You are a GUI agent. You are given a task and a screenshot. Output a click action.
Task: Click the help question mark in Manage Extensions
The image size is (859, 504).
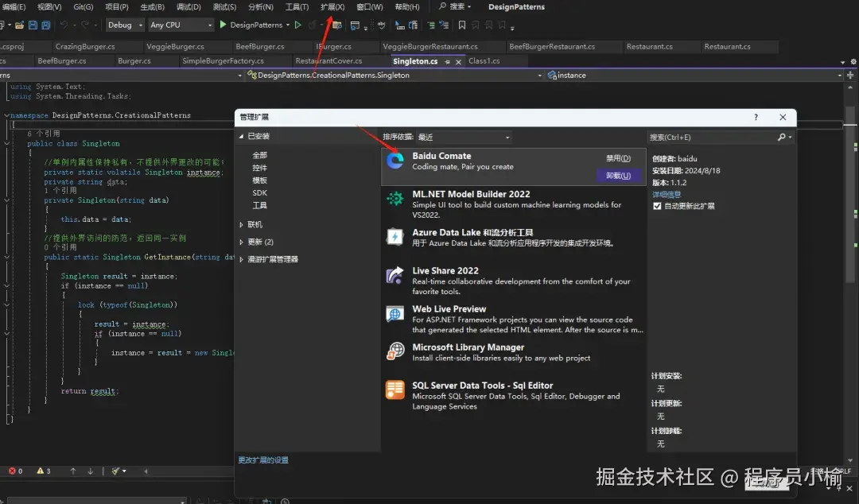click(756, 117)
